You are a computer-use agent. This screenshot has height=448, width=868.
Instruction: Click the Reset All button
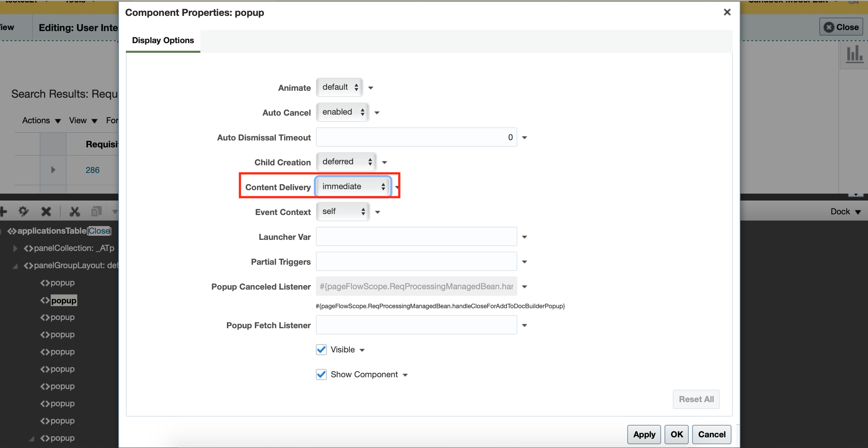click(x=696, y=399)
